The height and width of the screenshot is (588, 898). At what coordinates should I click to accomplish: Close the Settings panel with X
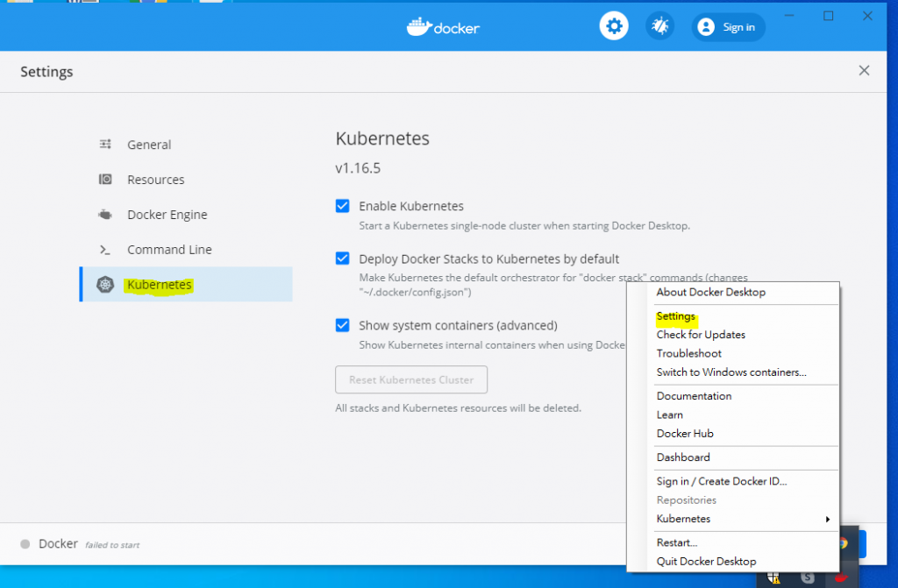tap(864, 70)
